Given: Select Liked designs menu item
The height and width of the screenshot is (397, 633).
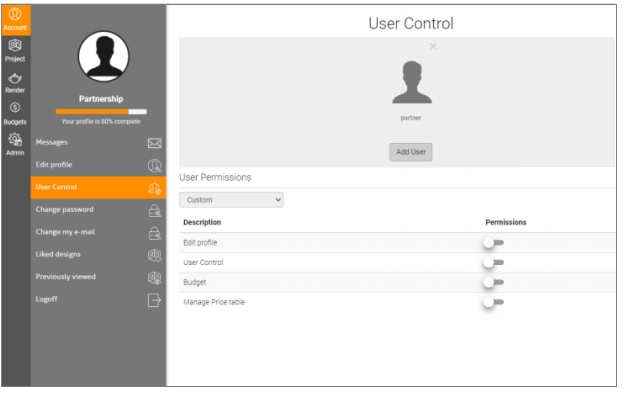Looking at the screenshot, I should [99, 254].
